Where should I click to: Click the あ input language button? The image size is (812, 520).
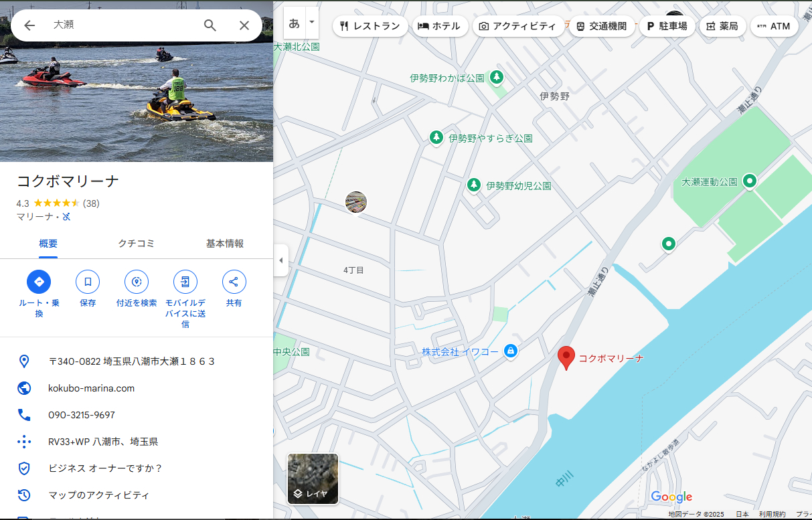[294, 23]
